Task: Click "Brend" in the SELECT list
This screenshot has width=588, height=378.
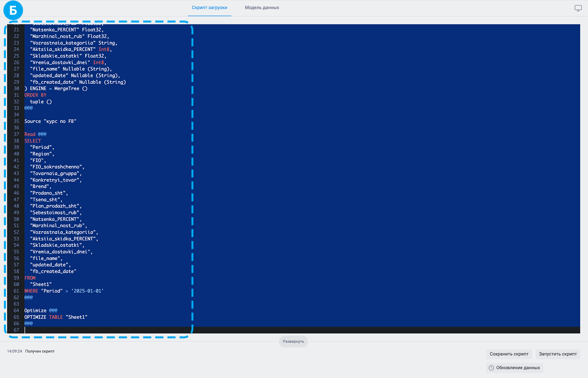Action: pos(41,187)
